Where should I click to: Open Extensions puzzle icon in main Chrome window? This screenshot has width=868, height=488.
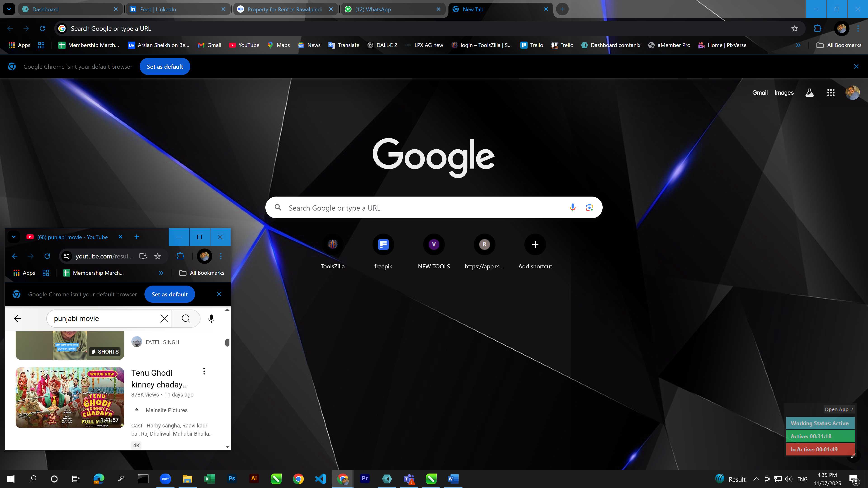pos(817,29)
